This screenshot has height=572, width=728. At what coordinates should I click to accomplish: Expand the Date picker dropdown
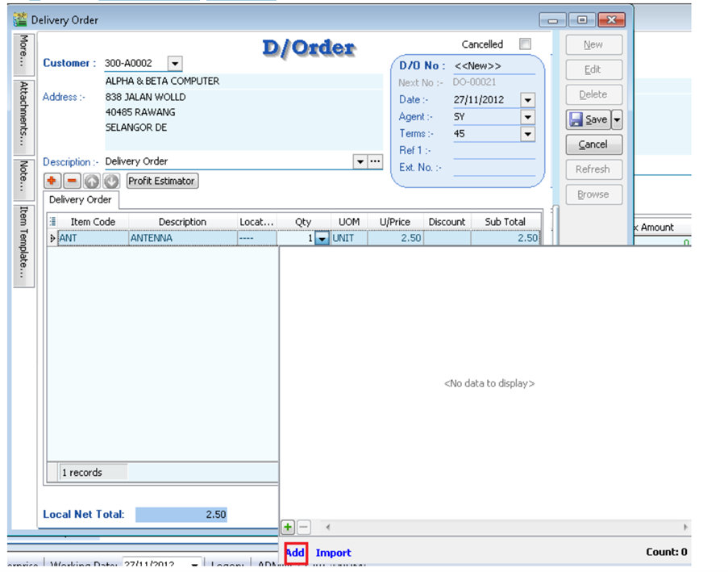tap(527, 100)
